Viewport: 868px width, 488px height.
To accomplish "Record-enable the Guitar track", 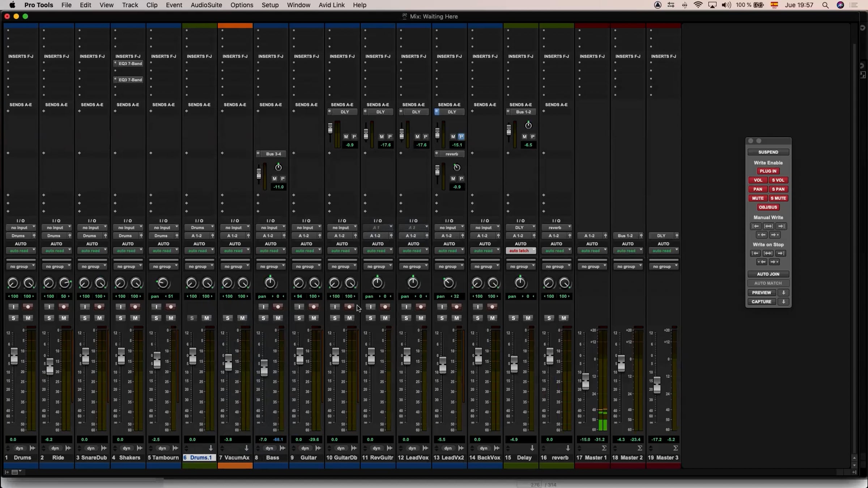I will pos(314,307).
